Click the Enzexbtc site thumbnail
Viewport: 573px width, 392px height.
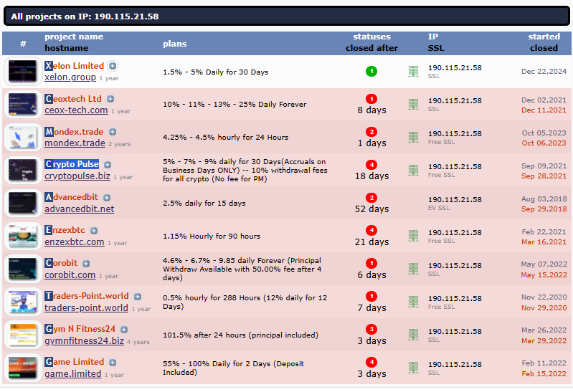click(22, 236)
